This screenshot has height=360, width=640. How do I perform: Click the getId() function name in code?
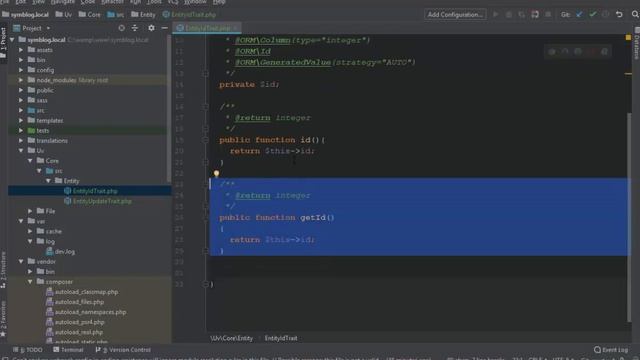313,218
